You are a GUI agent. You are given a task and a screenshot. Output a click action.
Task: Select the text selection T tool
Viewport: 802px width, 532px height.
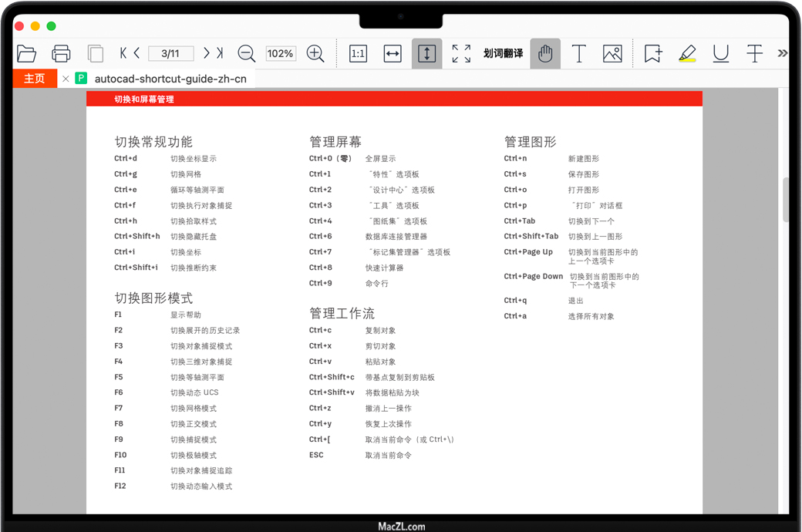pyautogui.click(x=579, y=53)
